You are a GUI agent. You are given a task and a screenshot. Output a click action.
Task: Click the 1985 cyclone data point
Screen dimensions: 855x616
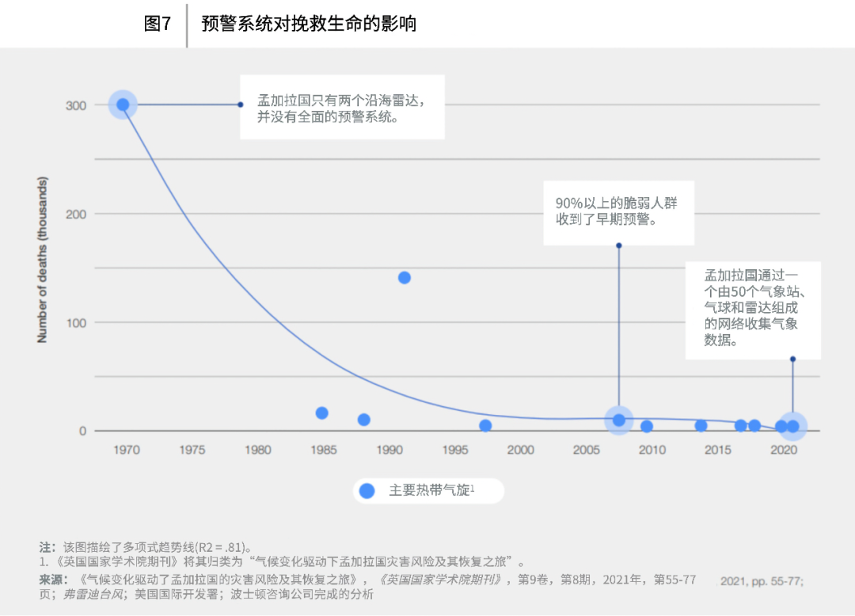[321, 413]
